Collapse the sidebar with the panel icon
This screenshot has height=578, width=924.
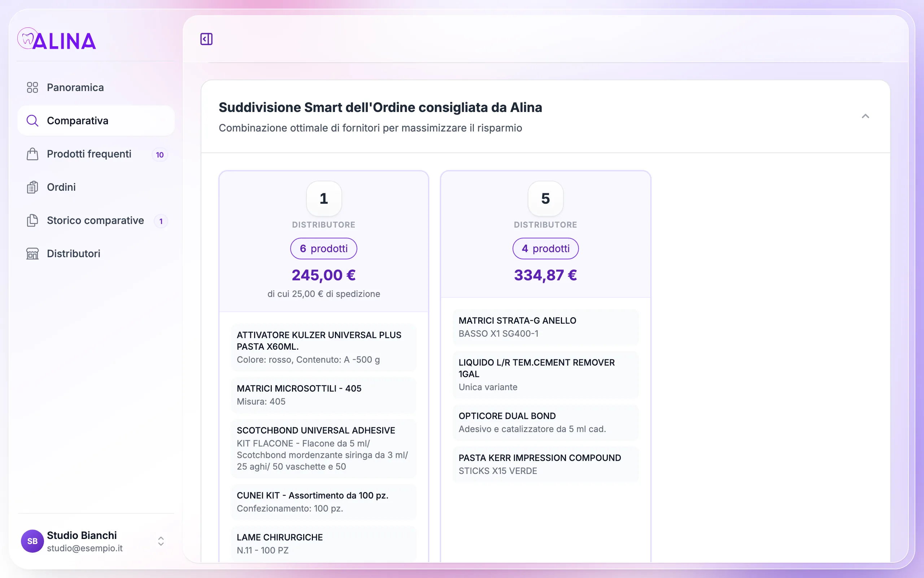[206, 39]
